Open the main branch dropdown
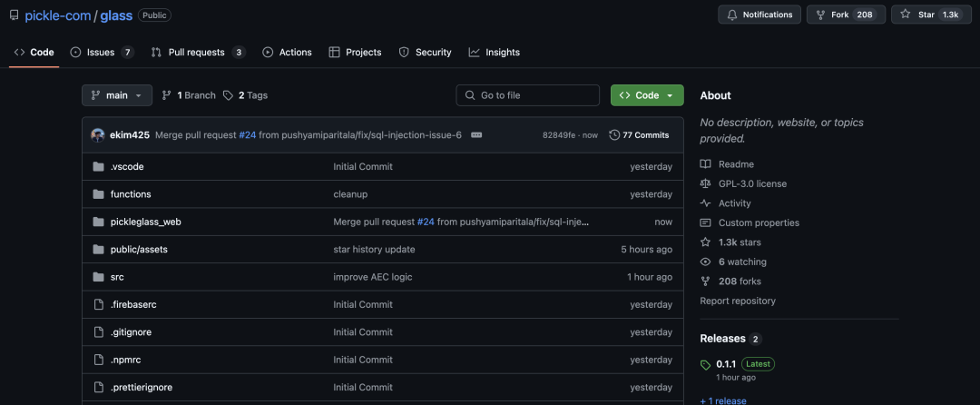This screenshot has width=980, height=405. tap(117, 95)
